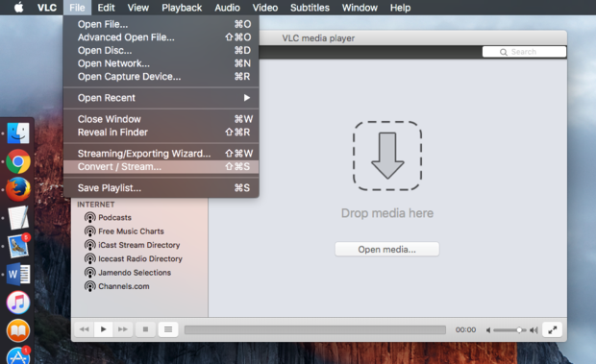The width and height of the screenshot is (596, 364).
Task: Open the Window menu
Action: 360,8
